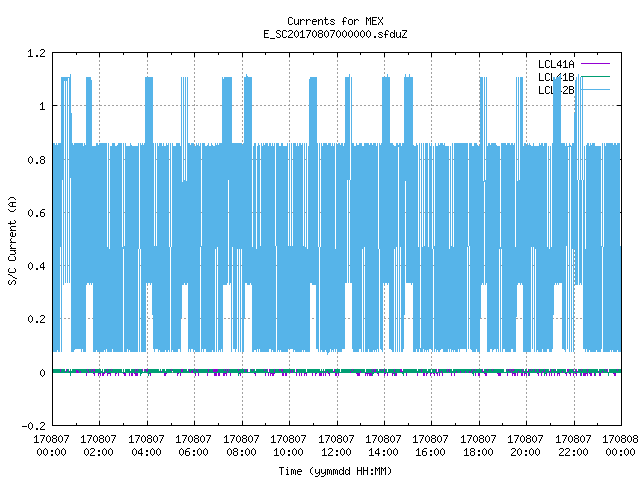Click the purple LCL41A legend line sample
Image resolution: width=640 pixels, height=480 pixels.
[x=595, y=64]
